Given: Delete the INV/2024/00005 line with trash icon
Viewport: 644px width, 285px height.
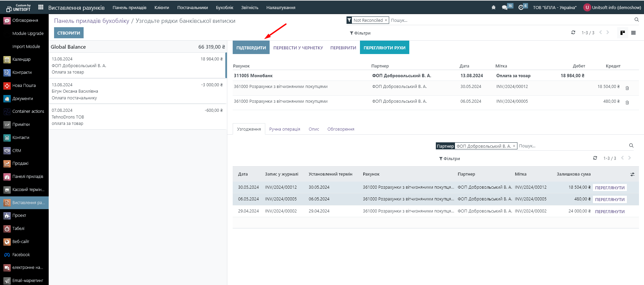Looking at the screenshot, I should 627,102.
